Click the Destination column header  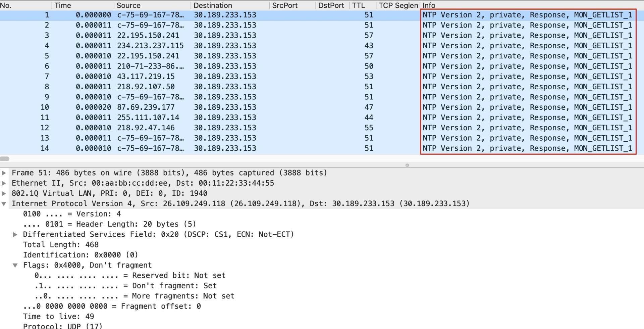[213, 5]
